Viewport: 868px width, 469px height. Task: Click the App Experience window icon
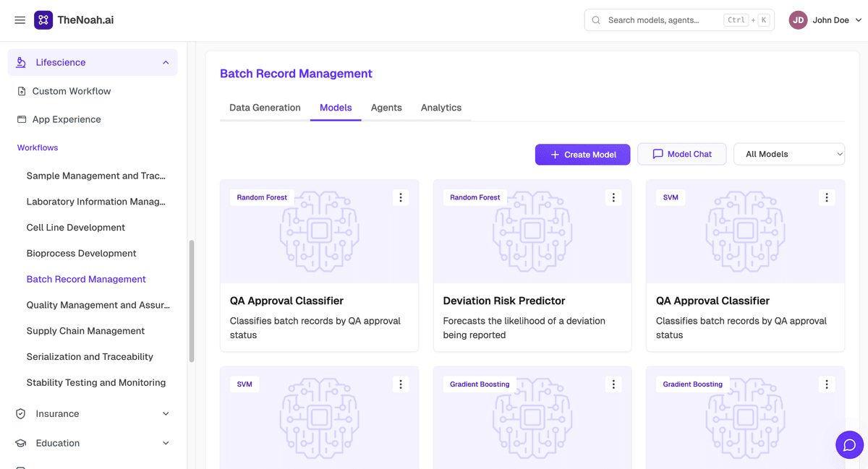[22, 119]
